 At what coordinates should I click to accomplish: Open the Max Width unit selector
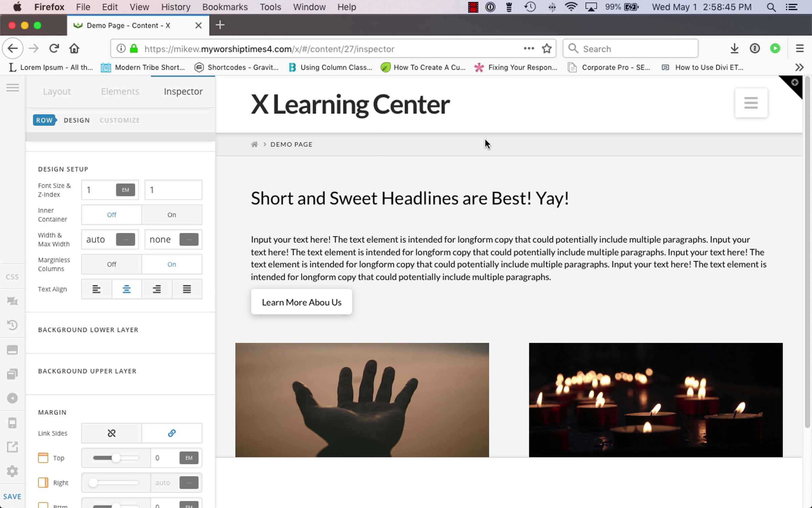[x=189, y=239]
